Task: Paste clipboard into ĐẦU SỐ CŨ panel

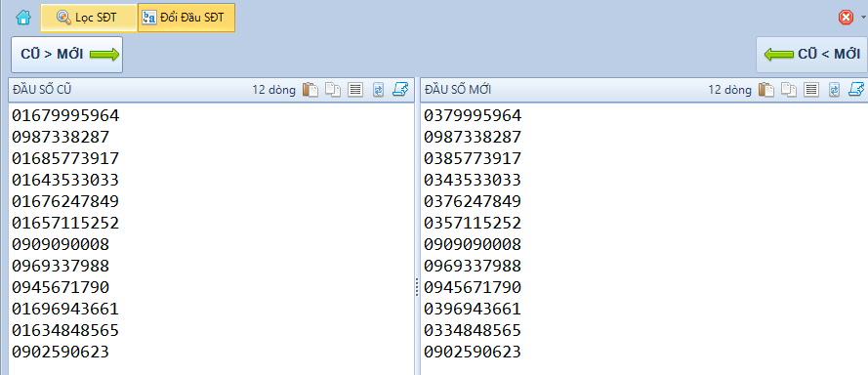Action: click(310, 90)
